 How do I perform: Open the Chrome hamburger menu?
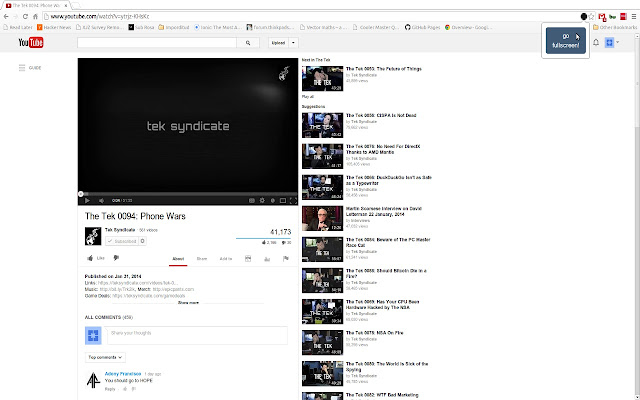633,17
